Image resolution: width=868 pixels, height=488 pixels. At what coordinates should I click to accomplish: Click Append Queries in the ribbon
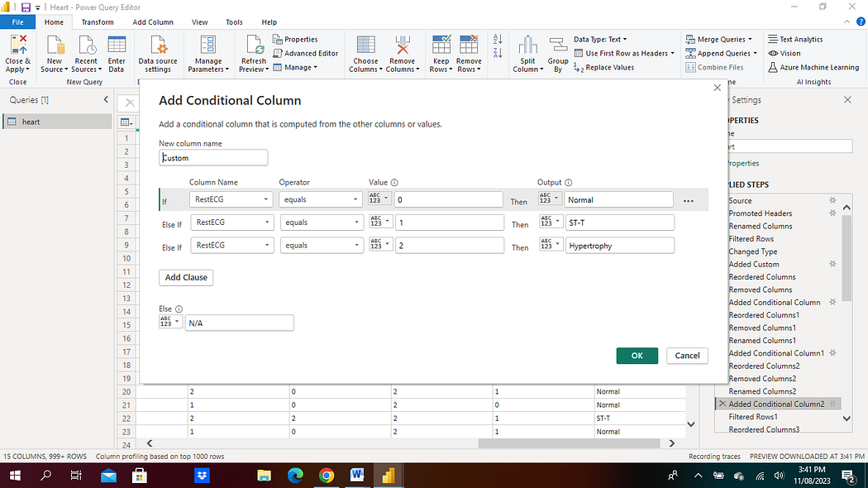pos(722,53)
